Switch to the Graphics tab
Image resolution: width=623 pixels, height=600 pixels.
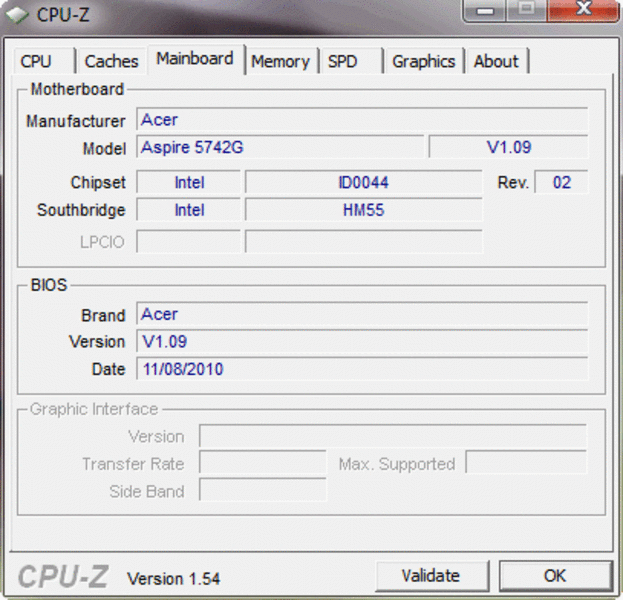(x=424, y=61)
